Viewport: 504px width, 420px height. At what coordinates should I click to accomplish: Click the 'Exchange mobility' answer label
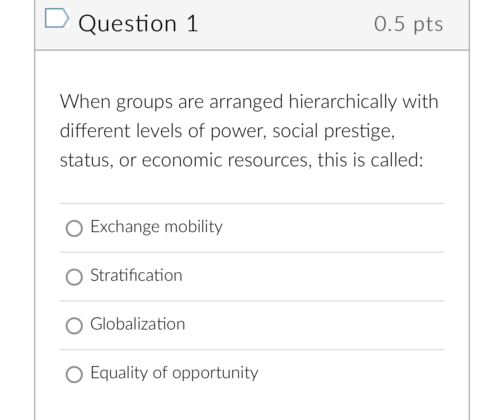(156, 227)
